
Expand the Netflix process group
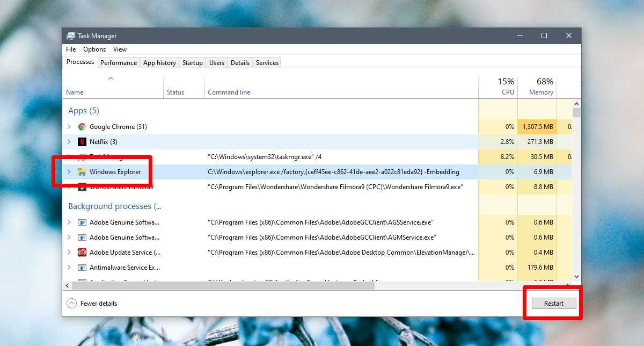(69, 142)
